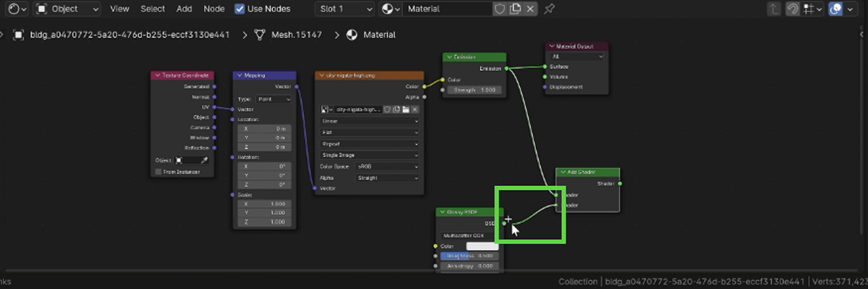This screenshot has width=868, height=289.
Task: Click fake user shield in image texture node
Action: [x=387, y=109]
